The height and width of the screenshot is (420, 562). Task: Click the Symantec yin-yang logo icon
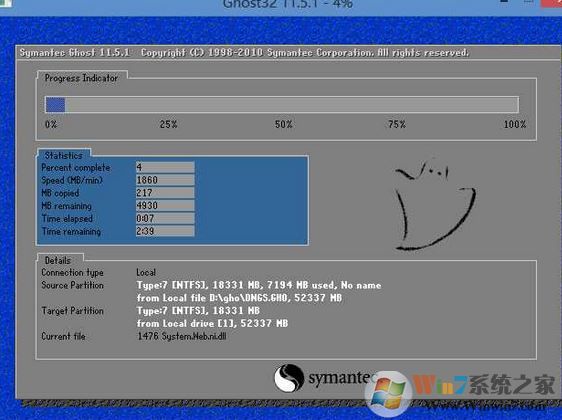289,378
